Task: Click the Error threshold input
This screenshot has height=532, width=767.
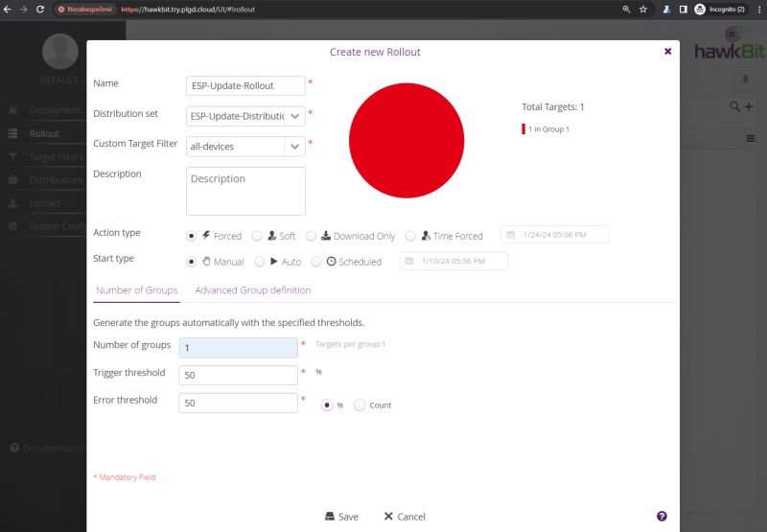Action: [238, 403]
